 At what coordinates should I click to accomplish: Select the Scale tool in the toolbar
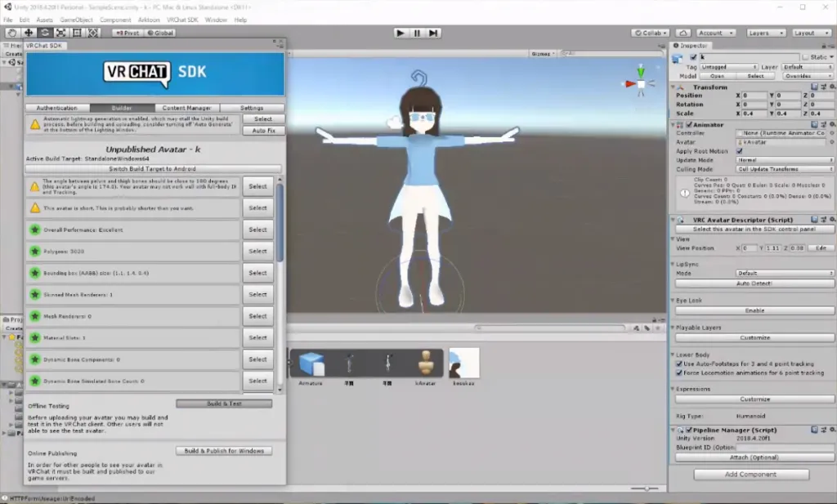60,33
